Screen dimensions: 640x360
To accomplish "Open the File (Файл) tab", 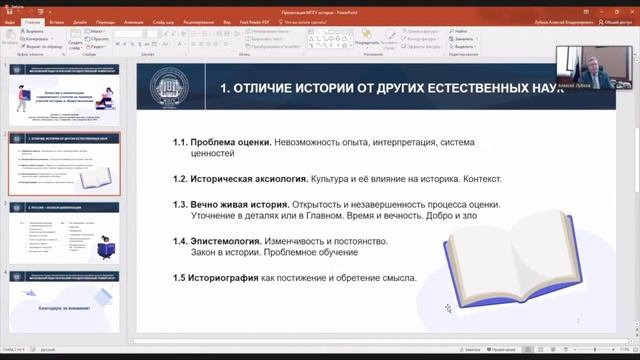I will [x=10, y=22].
